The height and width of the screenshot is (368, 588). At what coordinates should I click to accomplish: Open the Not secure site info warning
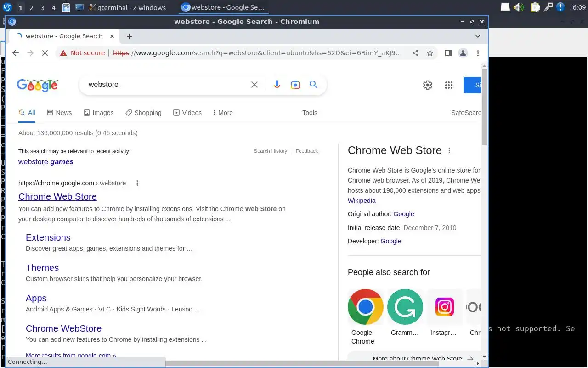pyautogui.click(x=82, y=53)
